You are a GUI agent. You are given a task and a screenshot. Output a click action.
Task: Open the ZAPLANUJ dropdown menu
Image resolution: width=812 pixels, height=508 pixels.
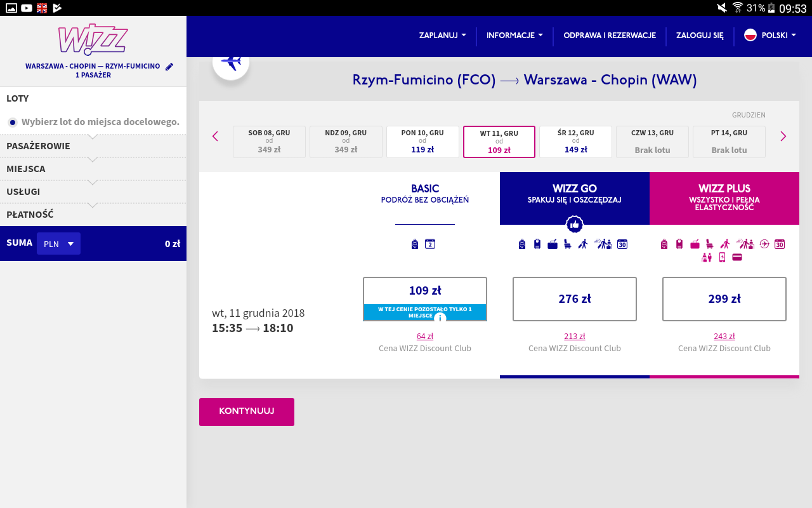click(x=443, y=36)
